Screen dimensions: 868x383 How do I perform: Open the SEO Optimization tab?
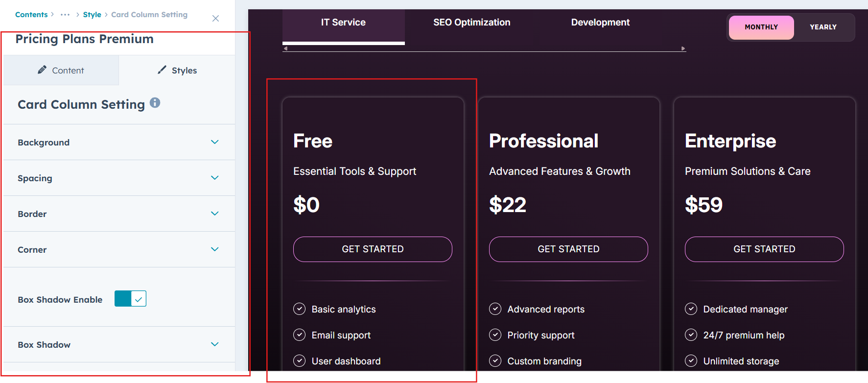[x=471, y=23]
